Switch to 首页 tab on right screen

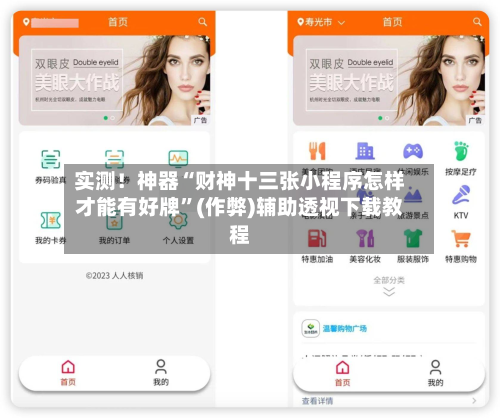pos(343,373)
